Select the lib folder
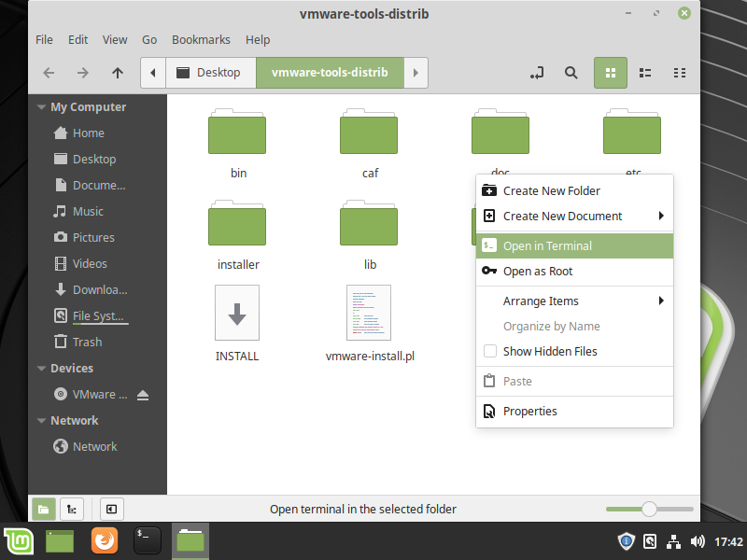 click(x=369, y=235)
